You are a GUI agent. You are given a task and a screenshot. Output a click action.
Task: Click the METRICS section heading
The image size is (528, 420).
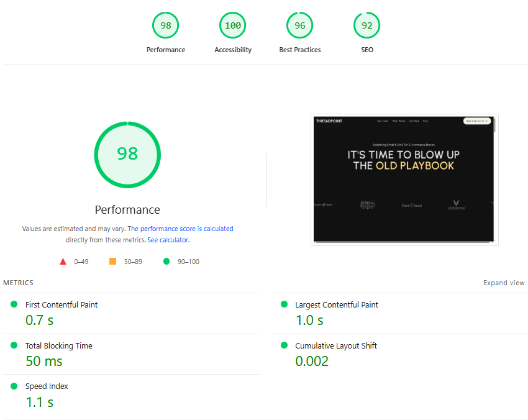(x=18, y=283)
